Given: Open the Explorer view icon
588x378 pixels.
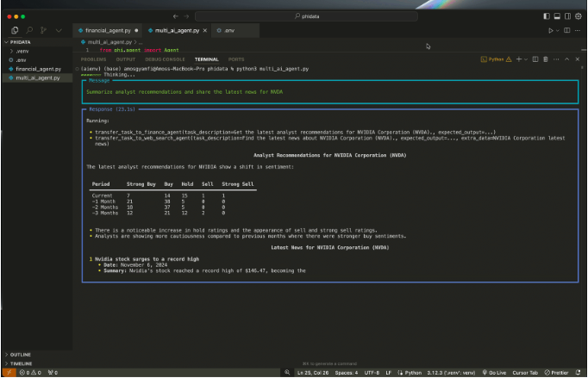Looking at the screenshot, I should pyautogui.click(x=15, y=30).
